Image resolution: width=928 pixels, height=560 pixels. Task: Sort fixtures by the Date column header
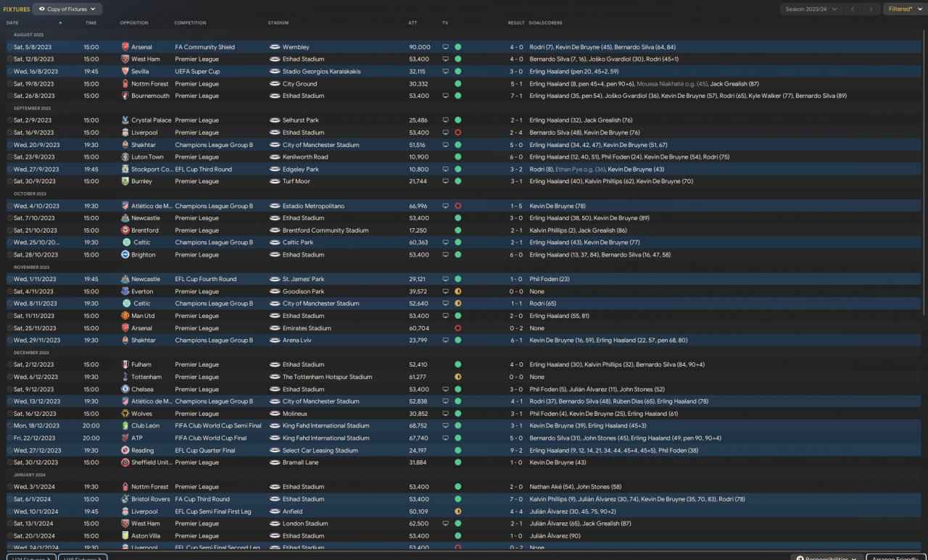pos(12,22)
